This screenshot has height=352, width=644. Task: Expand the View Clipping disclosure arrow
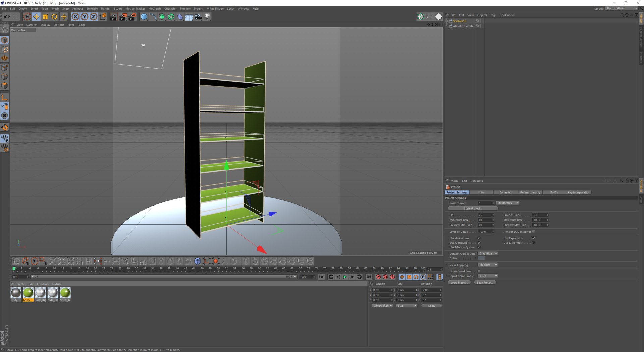tap(447, 265)
